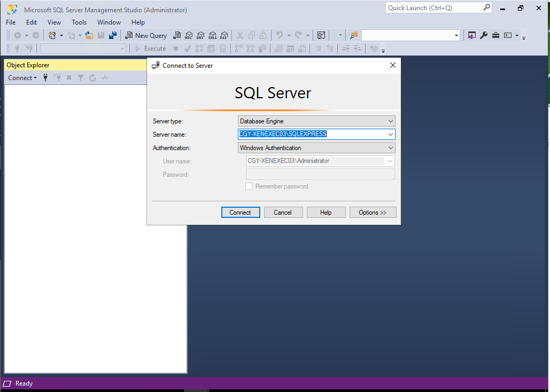Open the Authentication dropdown list
Viewport: 550px width, 392px height.
(391, 148)
